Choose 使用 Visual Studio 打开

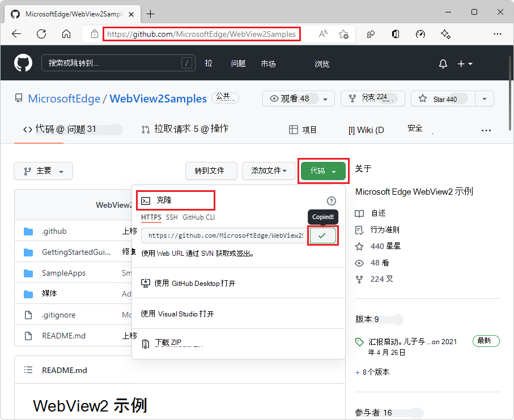click(x=239, y=314)
